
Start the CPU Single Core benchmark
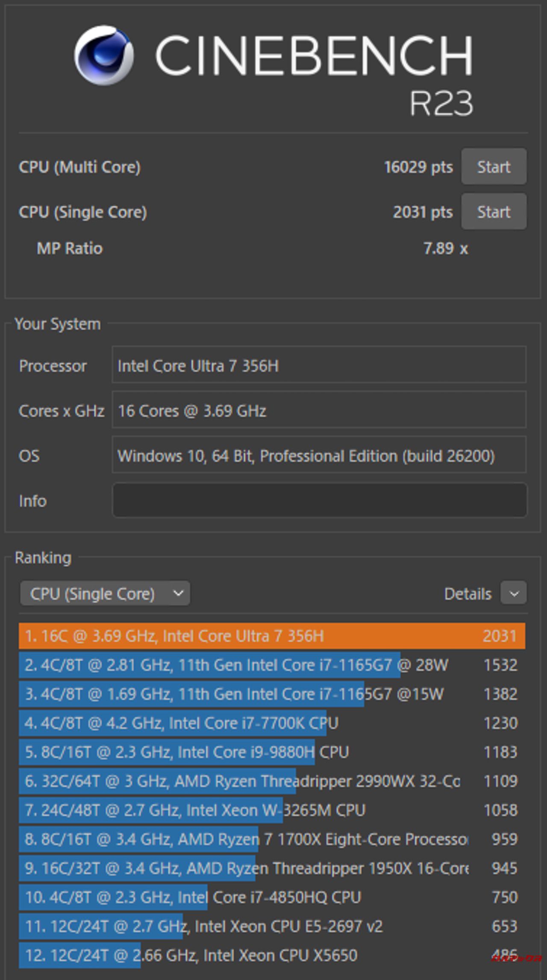tap(494, 212)
